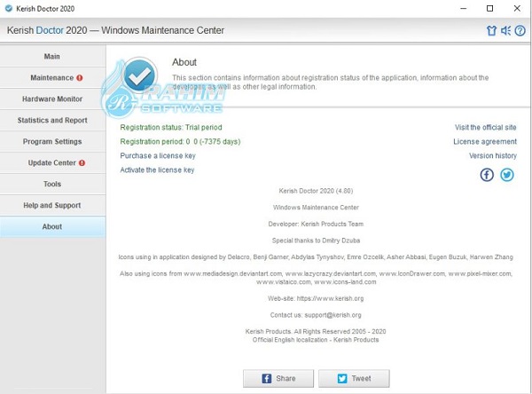The width and height of the screenshot is (532, 394).
Task: Click the red alert badge beside Maintenance
Action: click(80, 78)
